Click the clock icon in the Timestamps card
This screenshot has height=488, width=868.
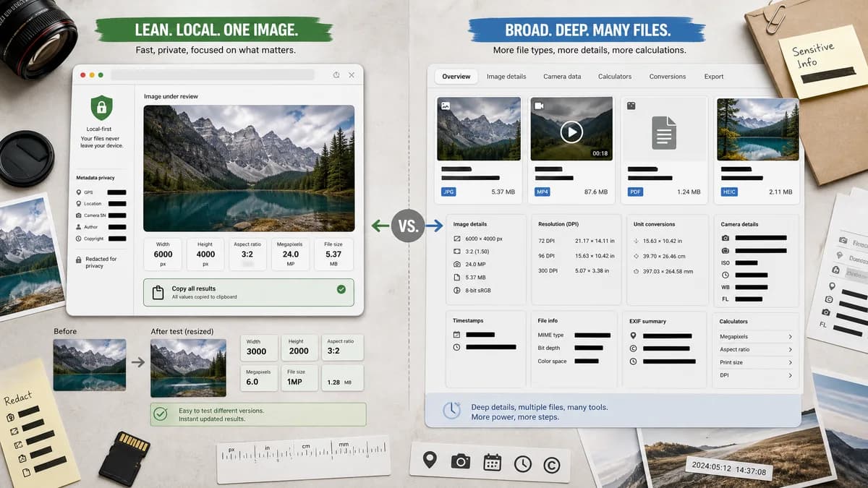[457, 348]
